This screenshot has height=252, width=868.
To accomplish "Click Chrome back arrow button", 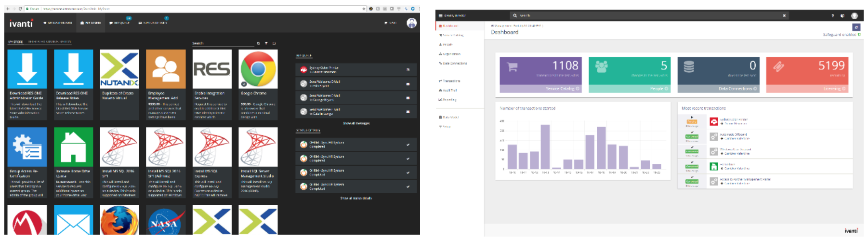I will point(8,9).
